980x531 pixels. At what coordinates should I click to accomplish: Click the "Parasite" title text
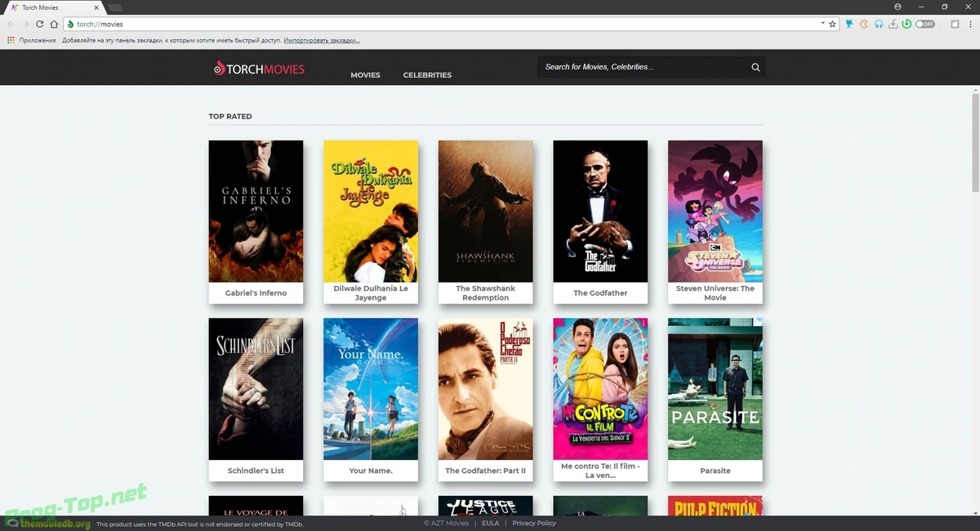(715, 471)
